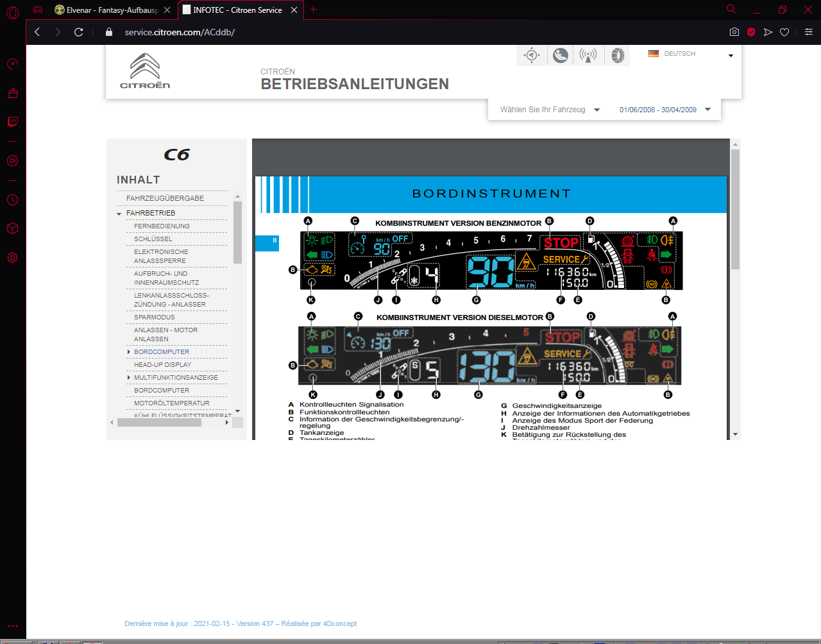Open MOTORÖLTEMPERATUR entry

(171, 403)
